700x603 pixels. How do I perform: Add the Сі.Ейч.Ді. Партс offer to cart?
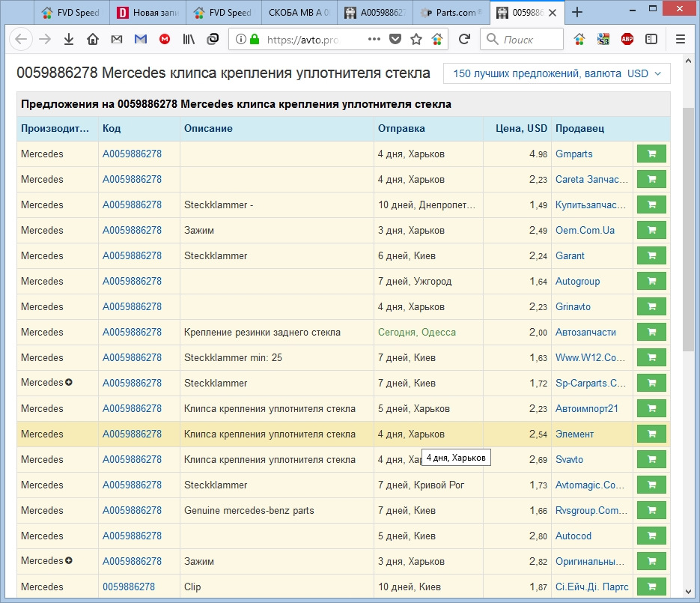pyautogui.click(x=651, y=587)
